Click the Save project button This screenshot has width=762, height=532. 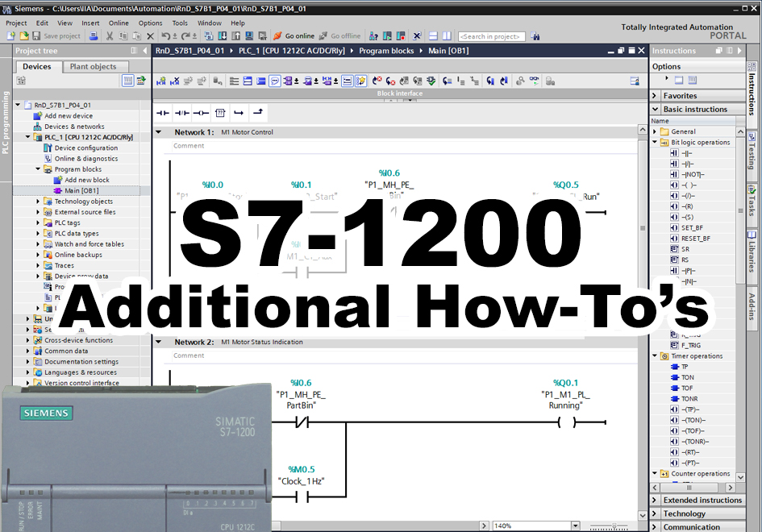click(56, 36)
